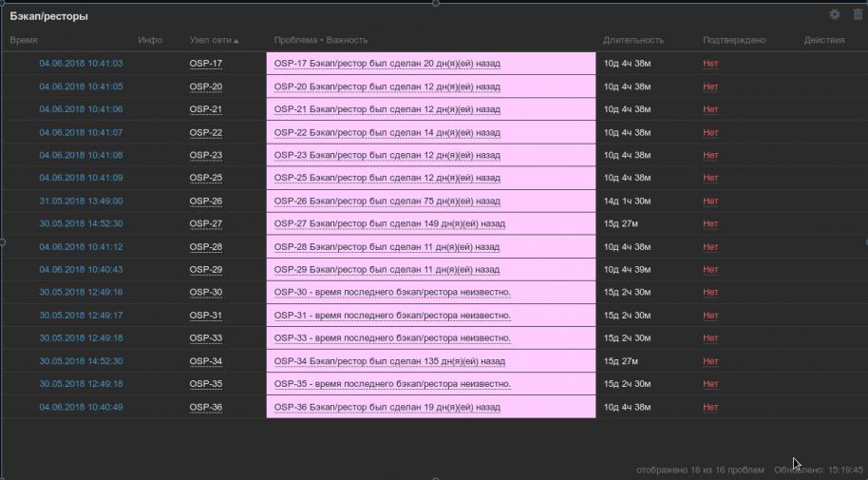Open host OSP-17 link

pyautogui.click(x=205, y=64)
